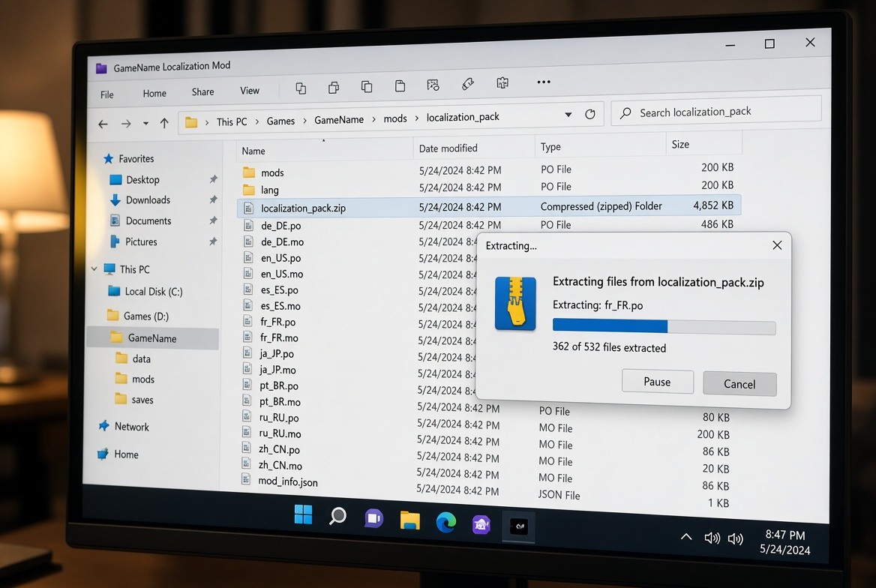Click the zip file icon of localization_pack.zip
This screenshot has height=588, width=876.
tap(248, 208)
